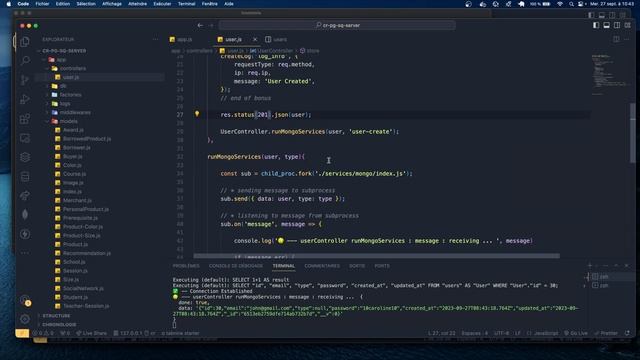Open the MongoDB leaf activity icon
Image resolution: width=640 pixels, height=360 pixels.
pos(25,215)
